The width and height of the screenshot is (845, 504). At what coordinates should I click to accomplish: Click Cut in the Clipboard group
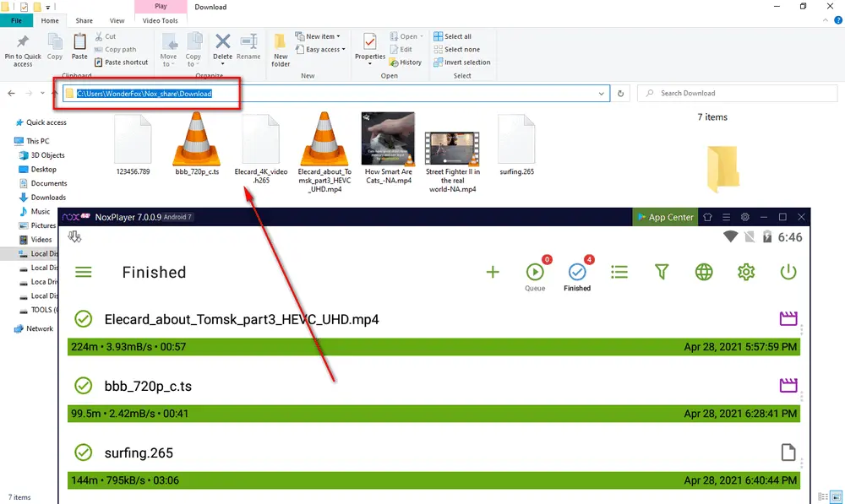coord(106,36)
